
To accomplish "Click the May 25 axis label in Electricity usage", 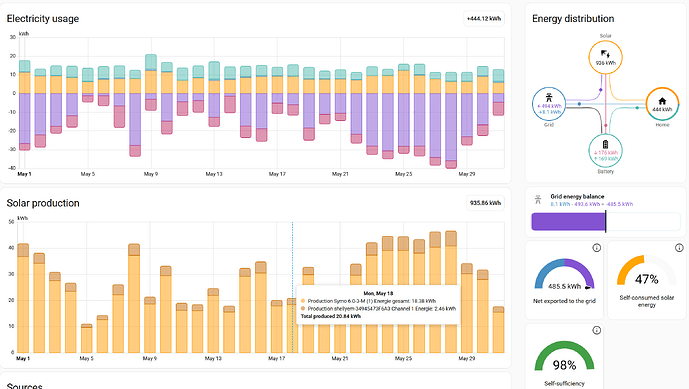I will point(403,174).
